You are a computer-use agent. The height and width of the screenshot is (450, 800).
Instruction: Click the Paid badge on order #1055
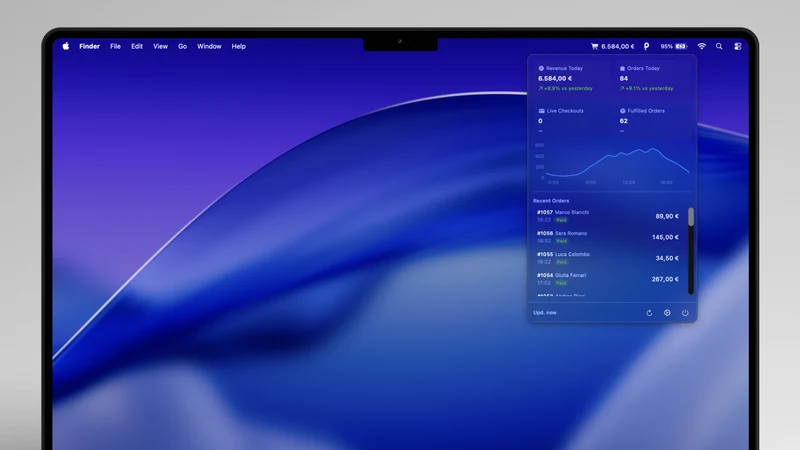pyautogui.click(x=561, y=262)
